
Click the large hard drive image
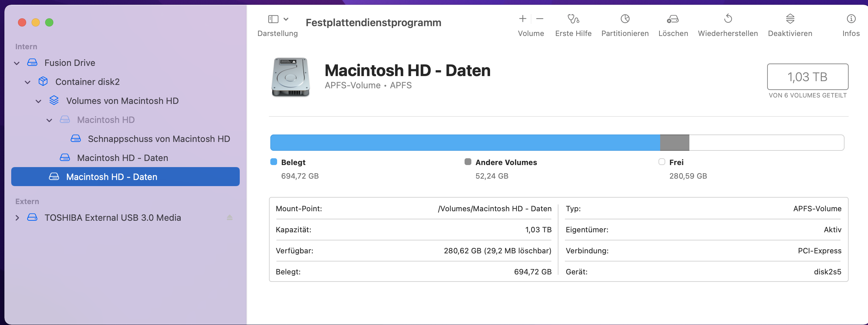tap(291, 77)
